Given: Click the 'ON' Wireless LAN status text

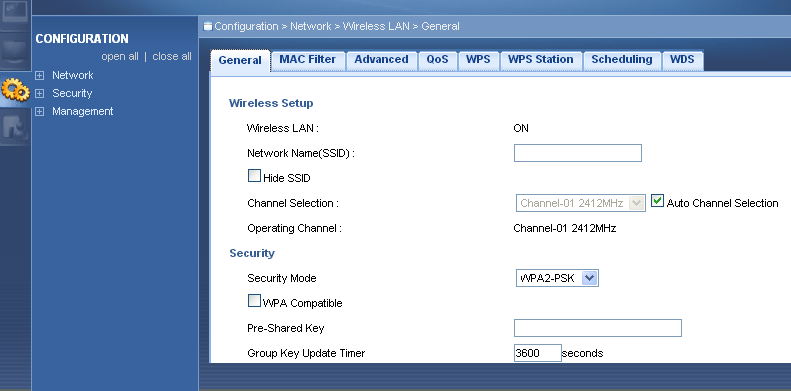Looking at the screenshot, I should tap(521, 128).
